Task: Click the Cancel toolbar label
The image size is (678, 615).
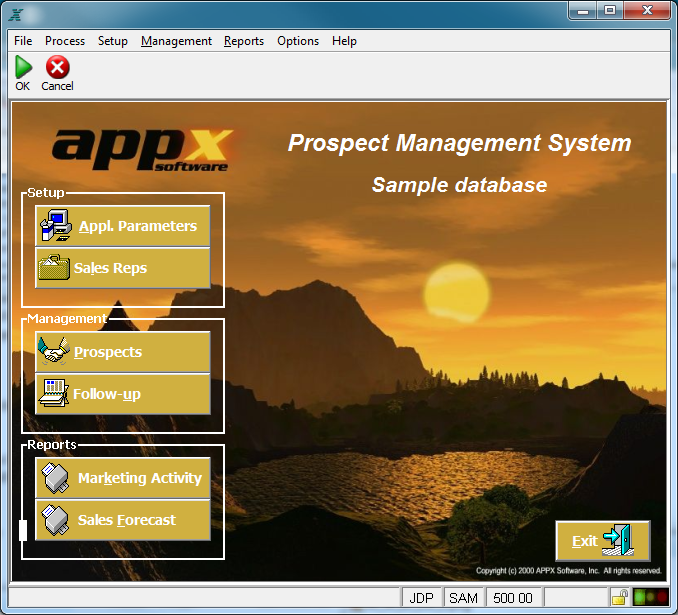Action: tap(58, 86)
